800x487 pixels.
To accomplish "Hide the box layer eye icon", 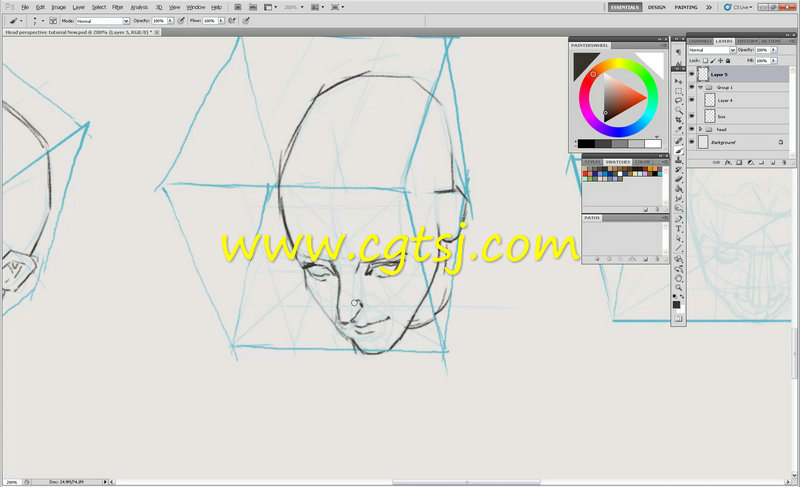I will click(692, 116).
